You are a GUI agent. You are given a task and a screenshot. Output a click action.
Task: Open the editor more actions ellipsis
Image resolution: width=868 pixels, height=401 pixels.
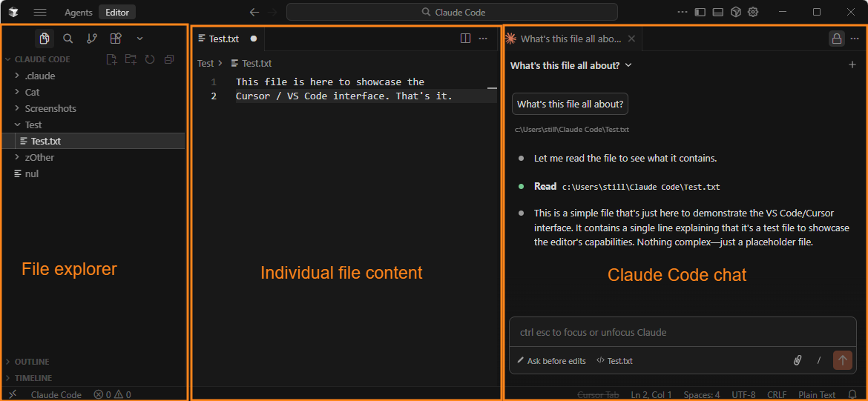click(483, 39)
